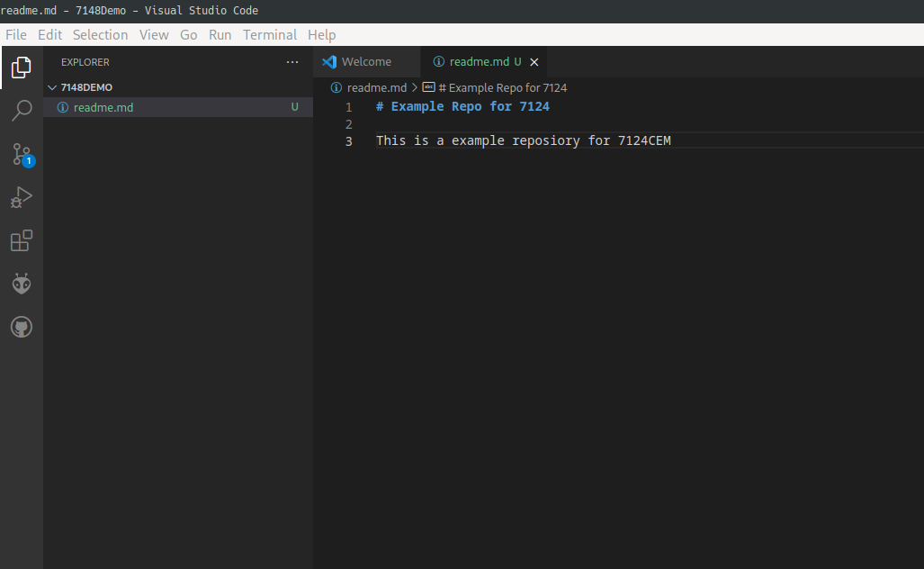
Task: Open Source Control with one pending change
Action: 22,154
